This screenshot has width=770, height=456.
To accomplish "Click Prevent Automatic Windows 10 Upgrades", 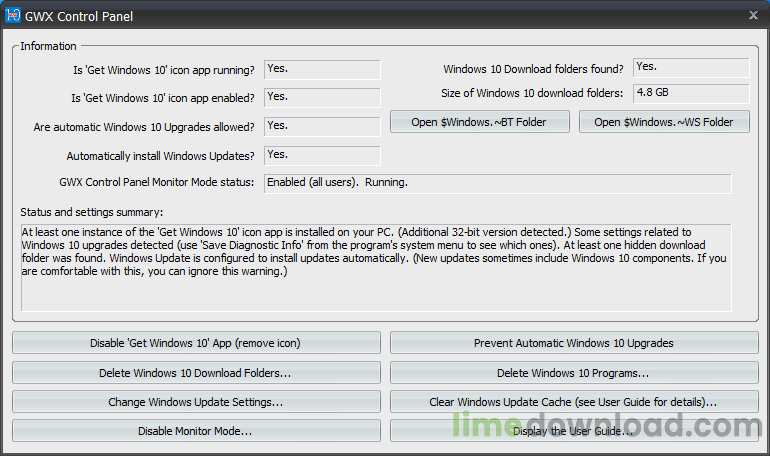I will [x=574, y=343].
